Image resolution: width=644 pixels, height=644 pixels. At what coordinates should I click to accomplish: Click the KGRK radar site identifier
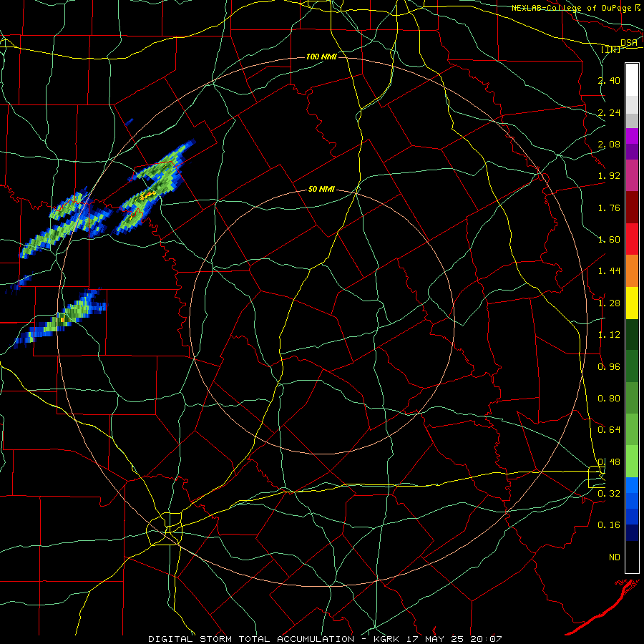[x=388, y=639]
